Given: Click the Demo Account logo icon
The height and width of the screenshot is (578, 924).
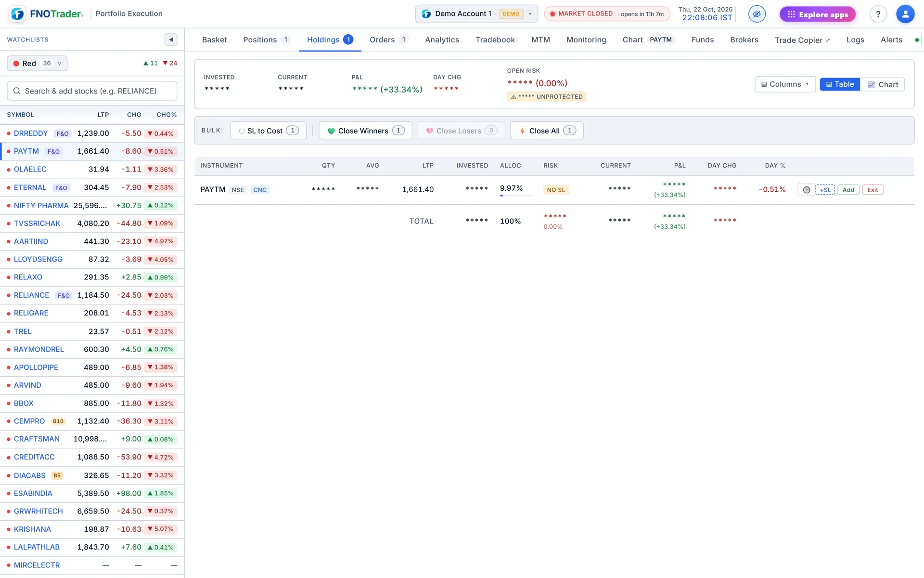Looking at the screenshot, I should pos(426,14).
